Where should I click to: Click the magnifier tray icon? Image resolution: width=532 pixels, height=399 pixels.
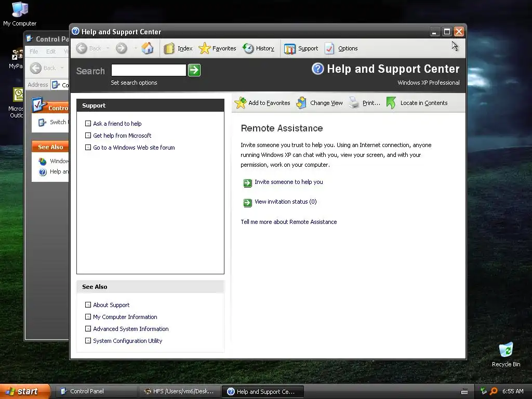[494, 391]
